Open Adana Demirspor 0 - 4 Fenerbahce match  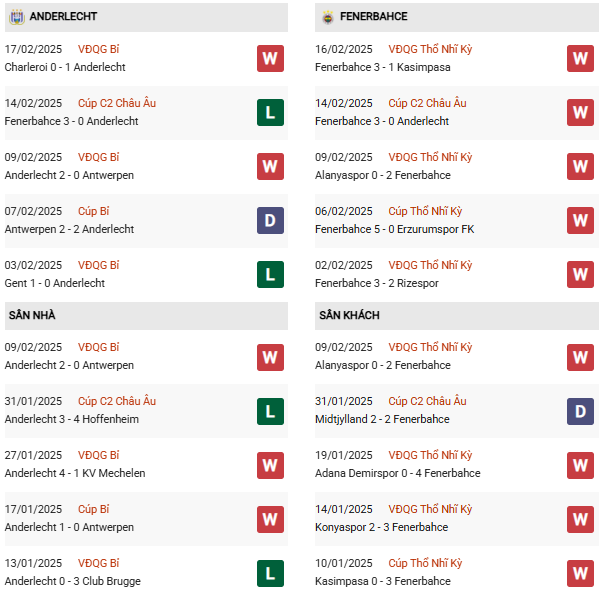399,473
